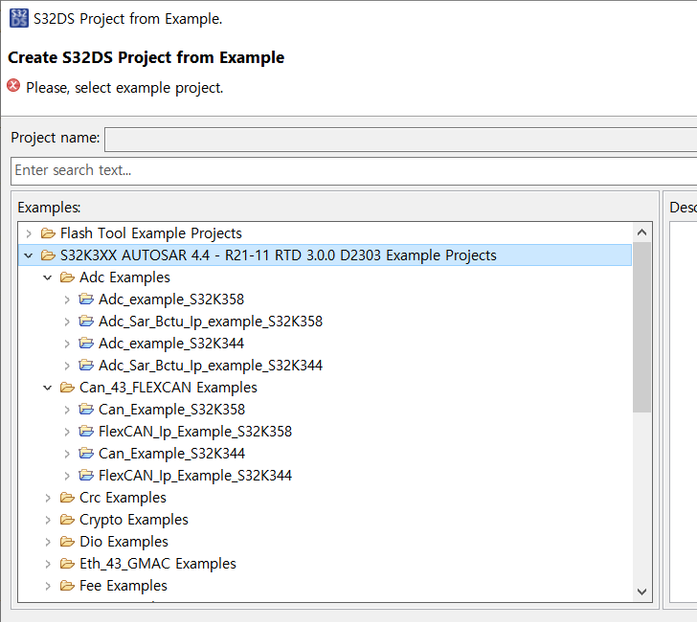697x622 pixels.
Task: Click the Adc Examples folder icon
Action: (x=67, y=277)
